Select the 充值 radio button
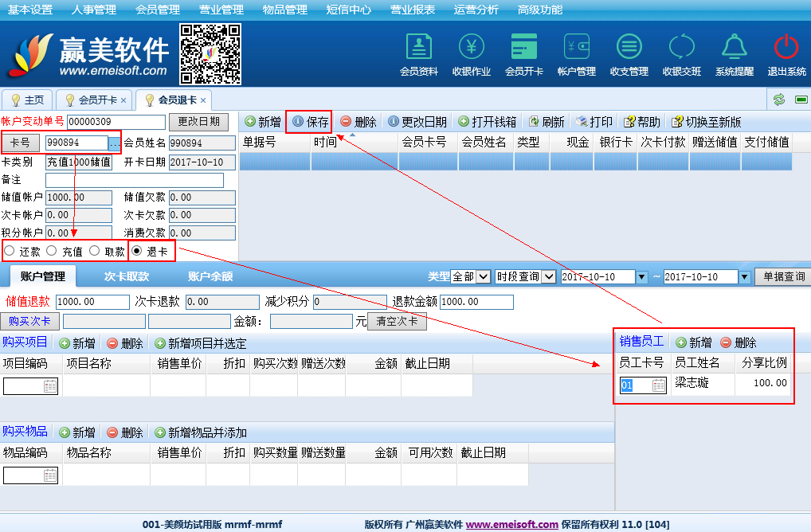Image resolution: width=811 pixels, height=532 pixels. (x=52, y=251)
